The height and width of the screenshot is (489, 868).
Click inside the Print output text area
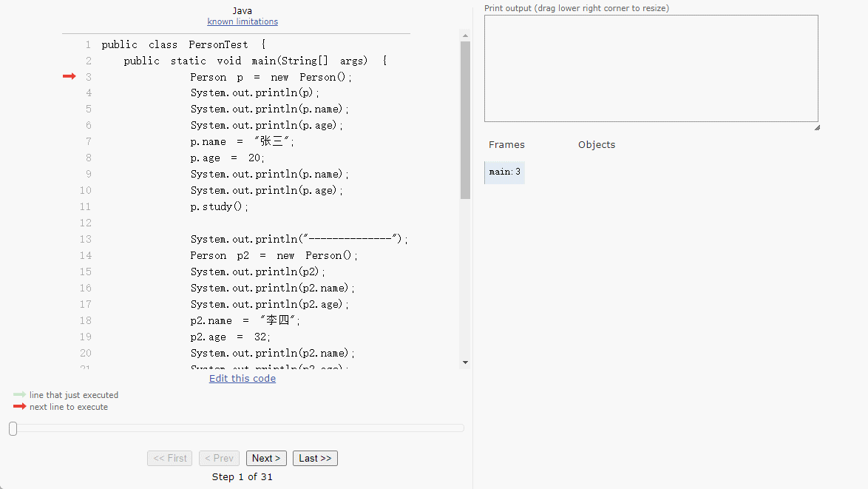click(651, 68)
